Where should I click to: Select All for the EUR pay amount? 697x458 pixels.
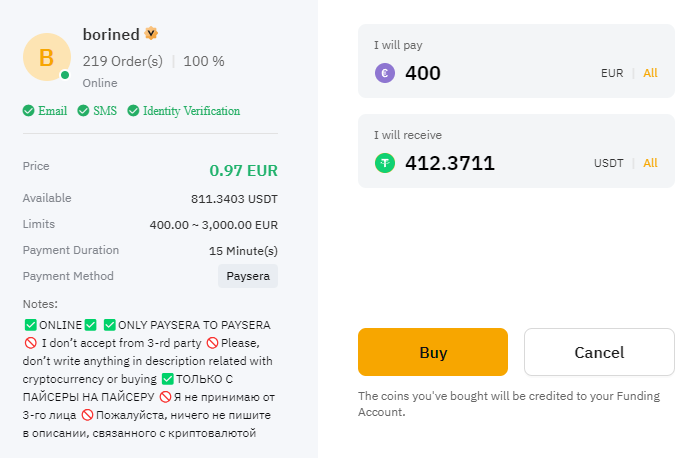point(650,73)
